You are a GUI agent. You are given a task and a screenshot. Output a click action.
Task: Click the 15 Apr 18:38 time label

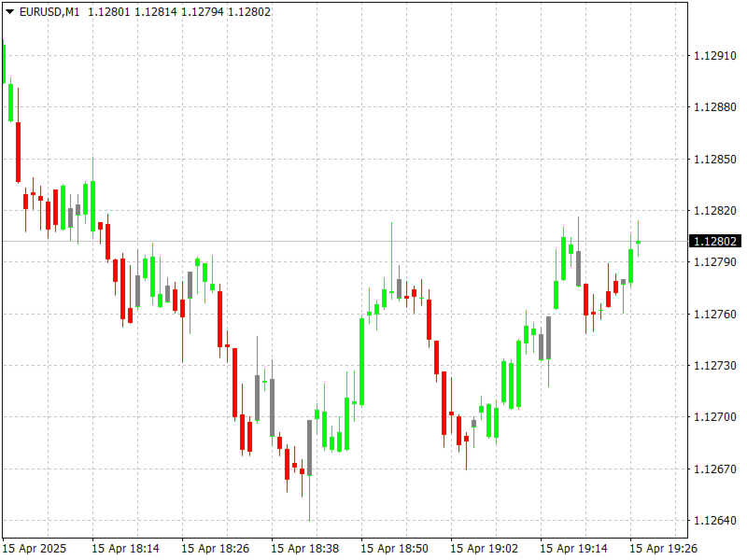(305, 549)
